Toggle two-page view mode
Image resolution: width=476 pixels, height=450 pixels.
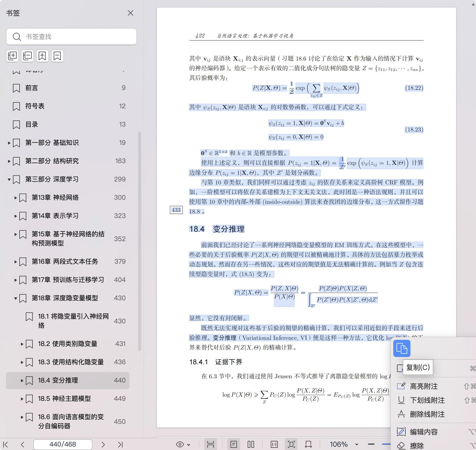(x=251, y=444)
